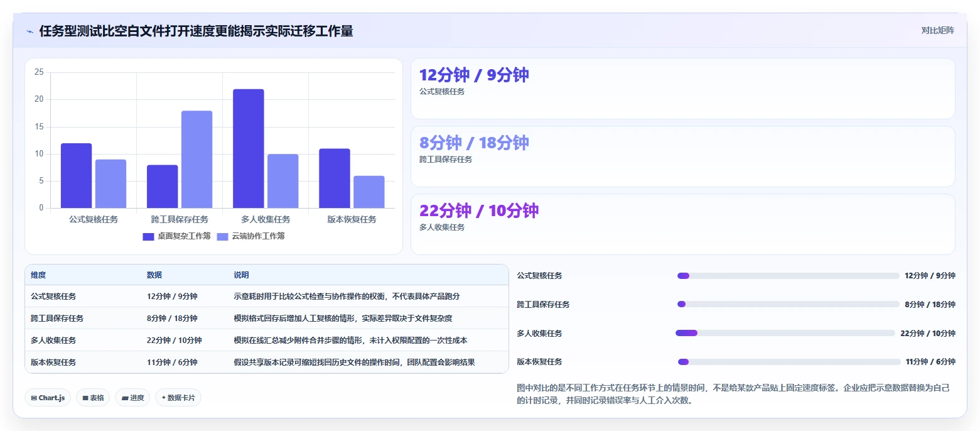Image resolution: width=980 pixels, height=431 pixels.
Task: Click the 说明 table column header
Action: coord(241,275)
